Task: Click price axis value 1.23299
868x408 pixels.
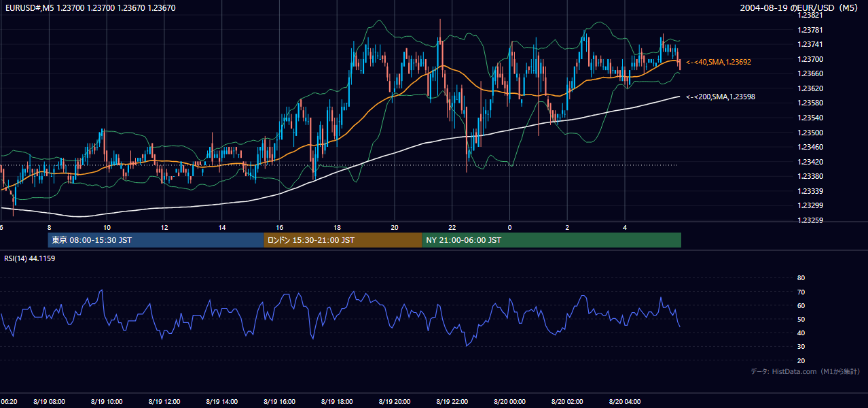Action: point(810,205)
